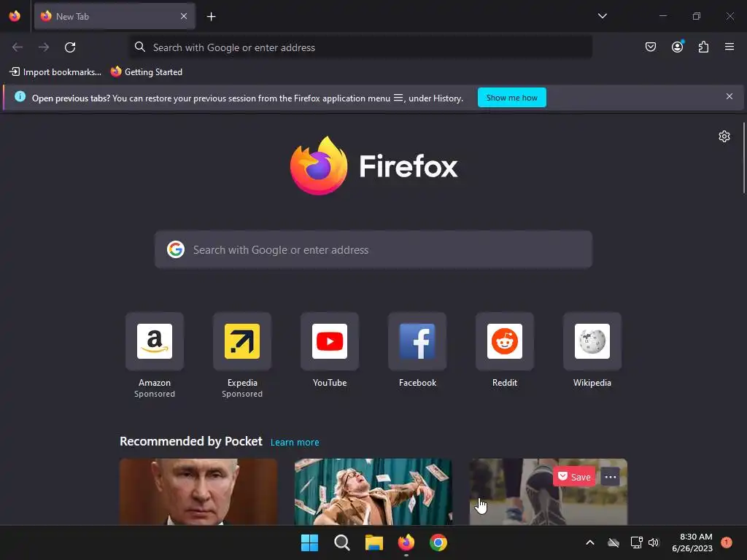Open the Firefox account icon
This screenshot has width=747, height=560.
click(677, 47)
